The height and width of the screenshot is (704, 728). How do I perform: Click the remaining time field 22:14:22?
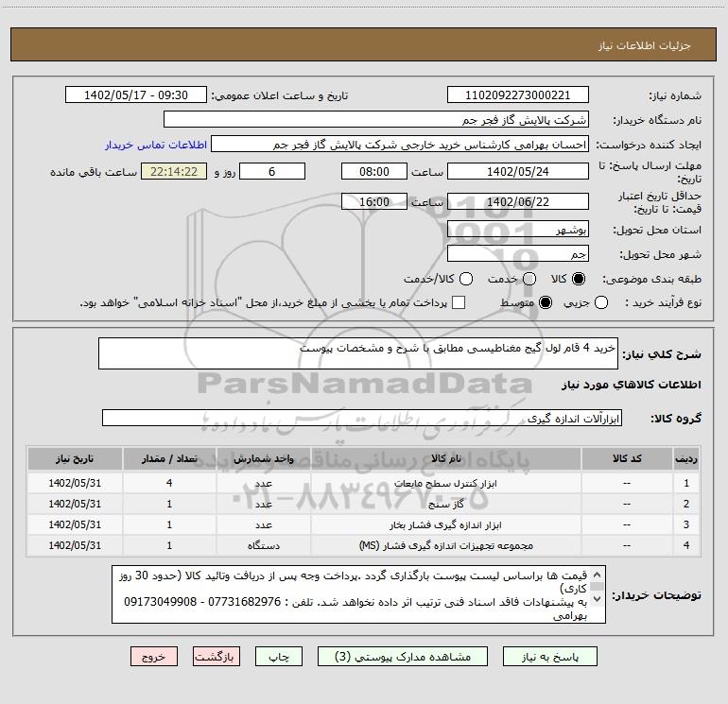[x=174, y=171]
